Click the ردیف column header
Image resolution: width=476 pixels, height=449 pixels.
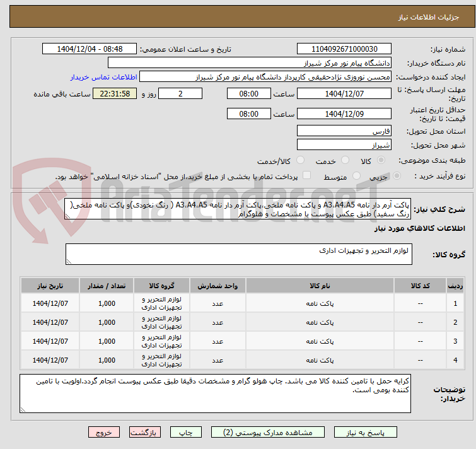click(x=455, y=286)
